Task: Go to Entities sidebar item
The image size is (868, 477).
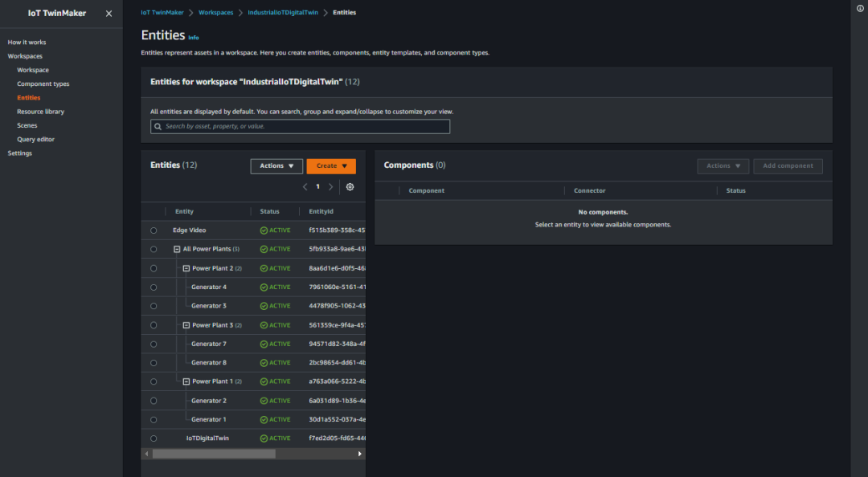Action: click(29, 97)
